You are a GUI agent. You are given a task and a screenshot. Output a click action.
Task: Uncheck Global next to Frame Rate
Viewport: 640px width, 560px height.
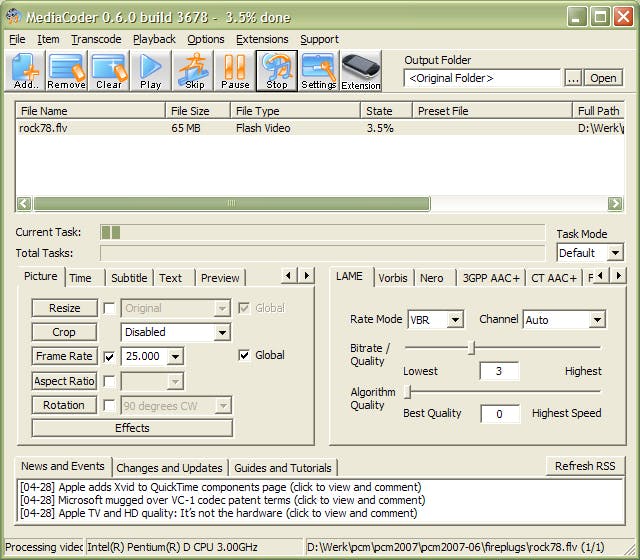(244, 355)
